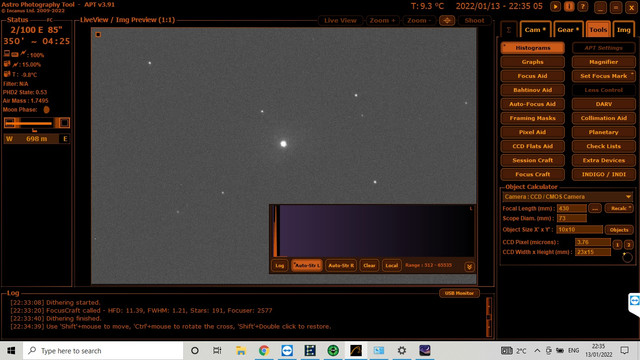The height and width of the screenshot is (360, 640).
Task: Click the Shoot button
Action: (x=474, y=20)
